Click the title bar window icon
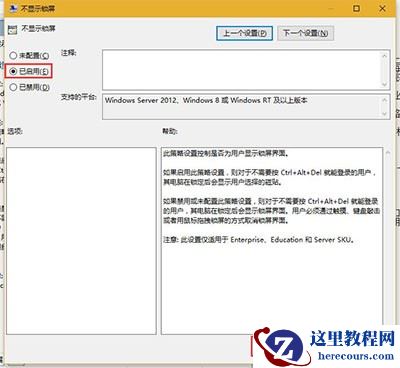Image resolution: width=400 pixels, height=368 pixels. point(13,9)
